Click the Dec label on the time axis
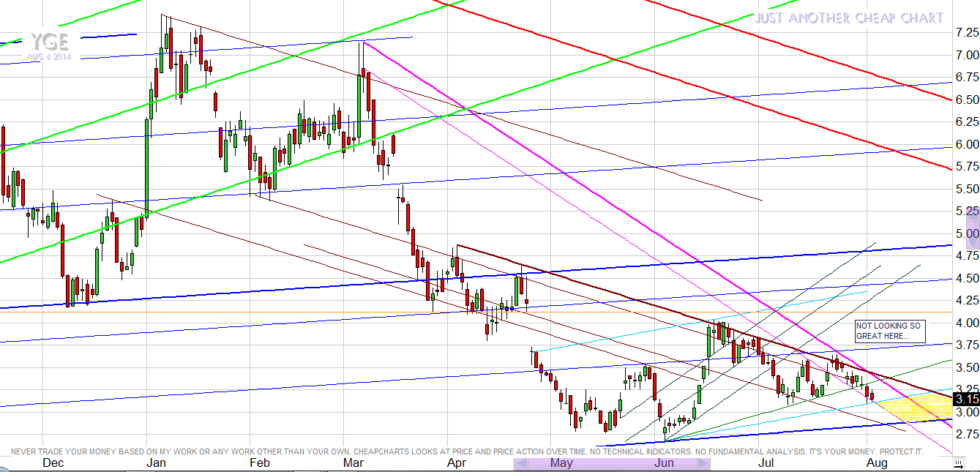Screen dimensions: 980x472 click(53, 463)
